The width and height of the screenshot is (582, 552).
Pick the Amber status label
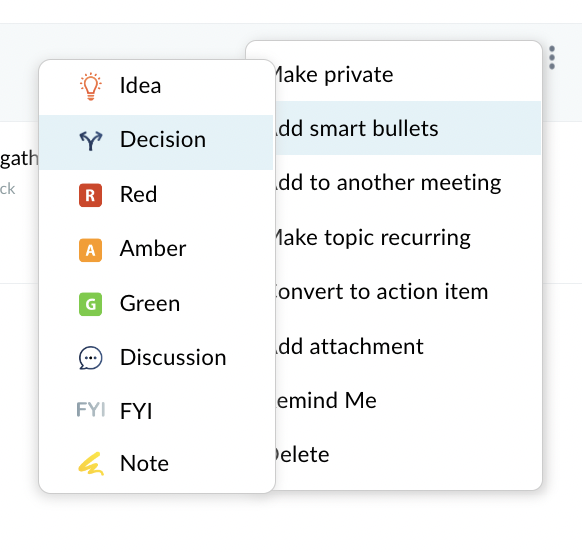pyautogui.click(x=153, y=248)
